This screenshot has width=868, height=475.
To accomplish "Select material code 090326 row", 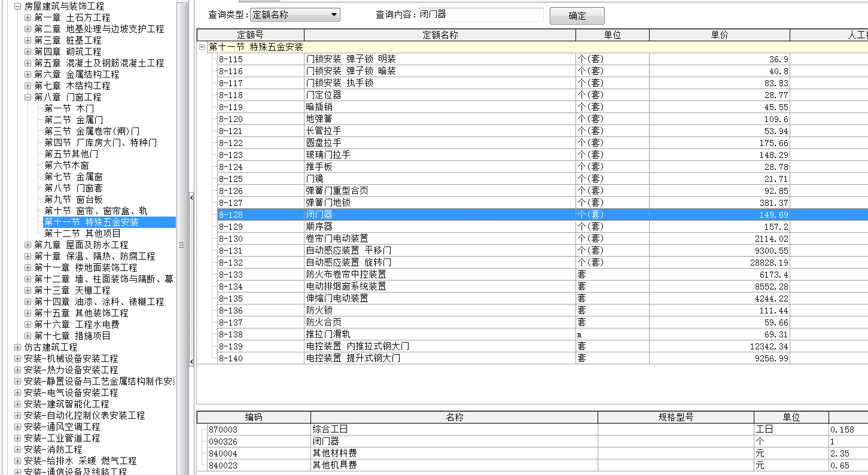I will coord(537,441).
